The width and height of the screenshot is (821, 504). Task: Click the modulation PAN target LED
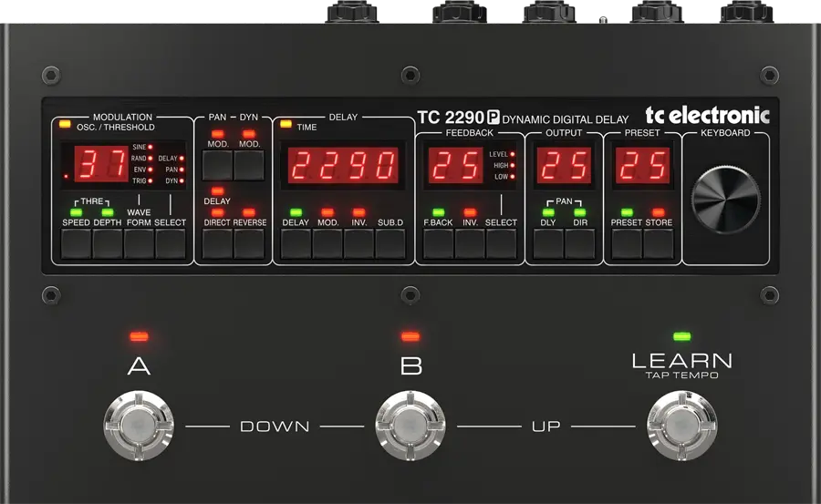coord(182,170)
